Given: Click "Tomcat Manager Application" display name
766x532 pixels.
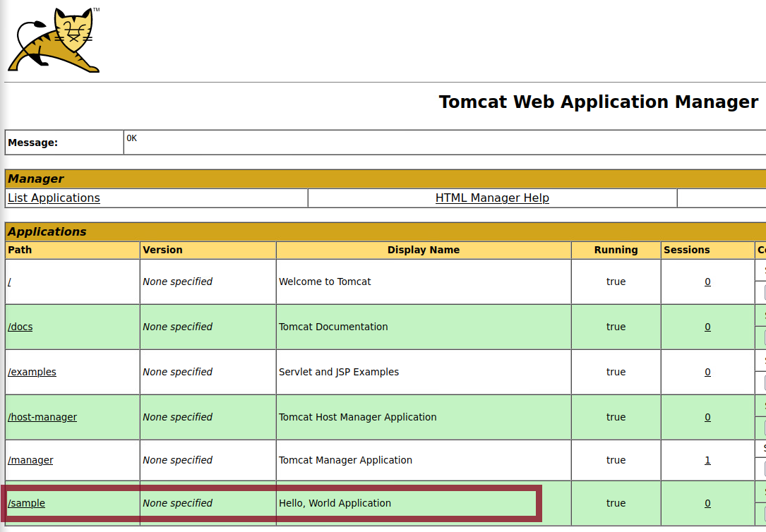Looking at the screenshot, I should [345, 460].
